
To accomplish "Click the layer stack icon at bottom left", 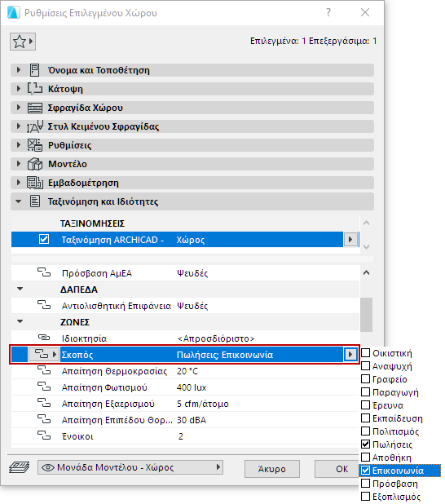I will tap(20, 467).
